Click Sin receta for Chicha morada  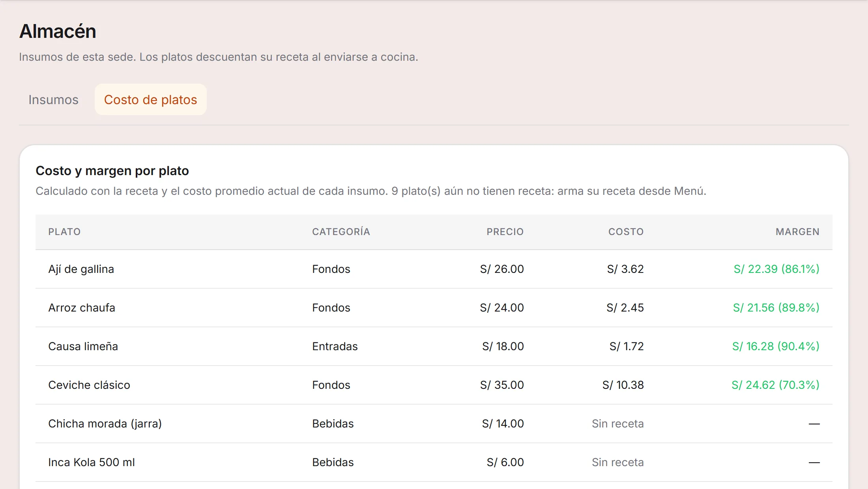coord(617,424)
